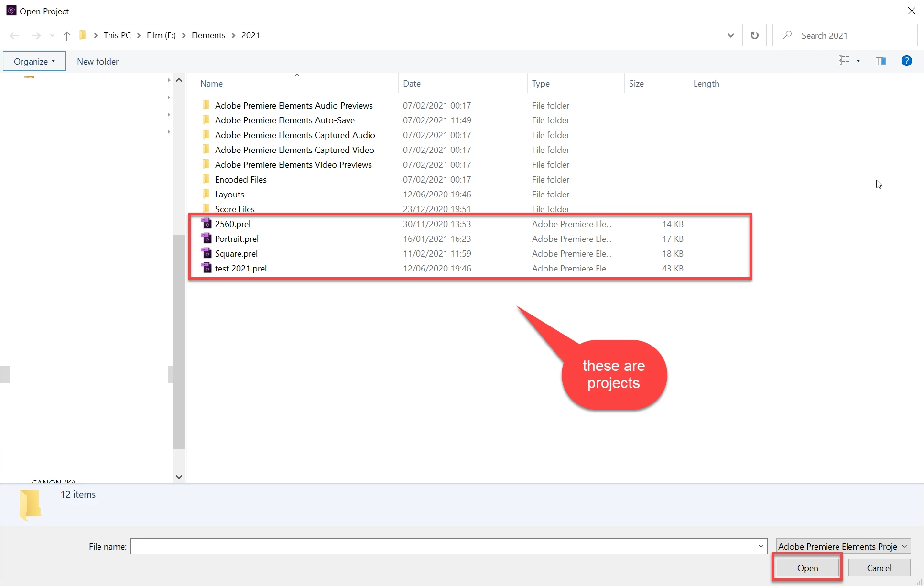Open the view options dropdown arrow
This screenshot has height=586, width=924.
858,61
